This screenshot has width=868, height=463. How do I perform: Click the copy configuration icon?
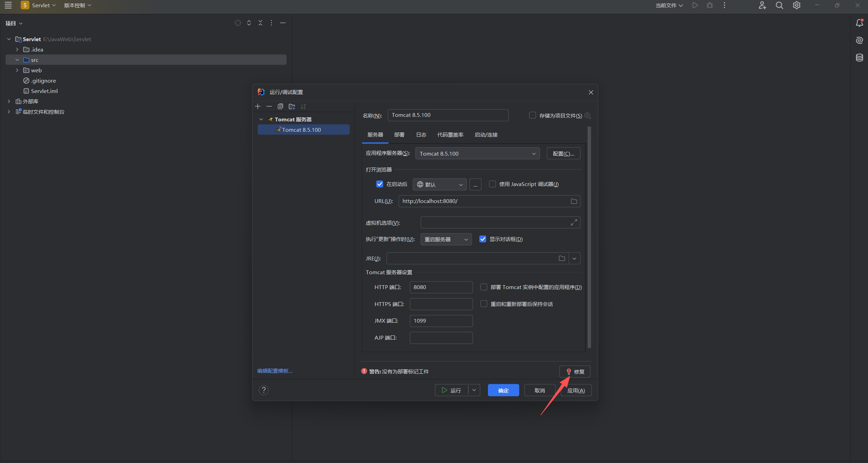pyautogui.click(x=280, y=106)
